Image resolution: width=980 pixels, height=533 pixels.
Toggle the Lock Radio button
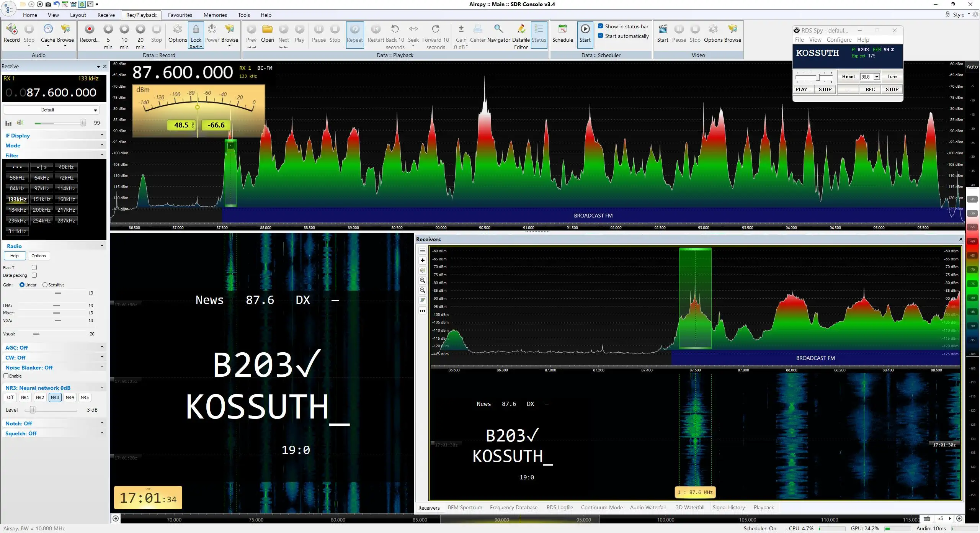pos(196,35)
